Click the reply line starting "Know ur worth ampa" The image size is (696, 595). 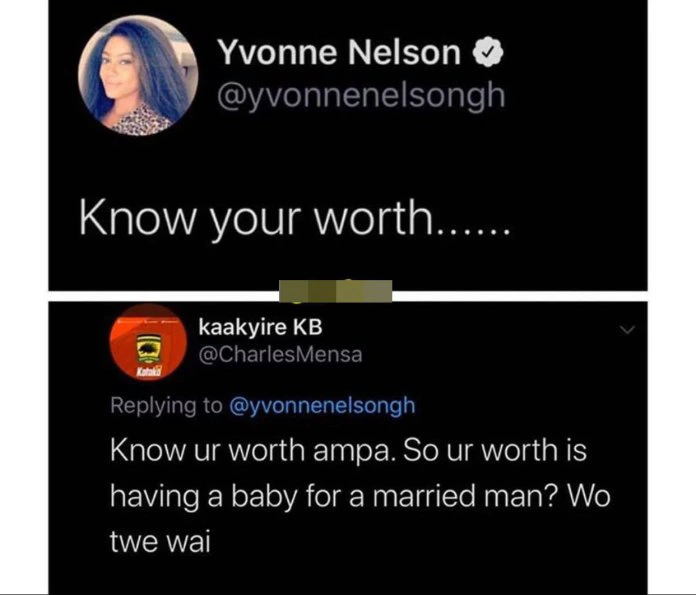[x=348, y=450]
